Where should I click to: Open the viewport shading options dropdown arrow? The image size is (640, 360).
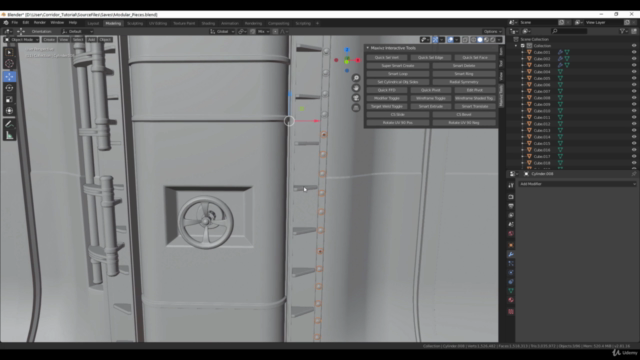499,40
